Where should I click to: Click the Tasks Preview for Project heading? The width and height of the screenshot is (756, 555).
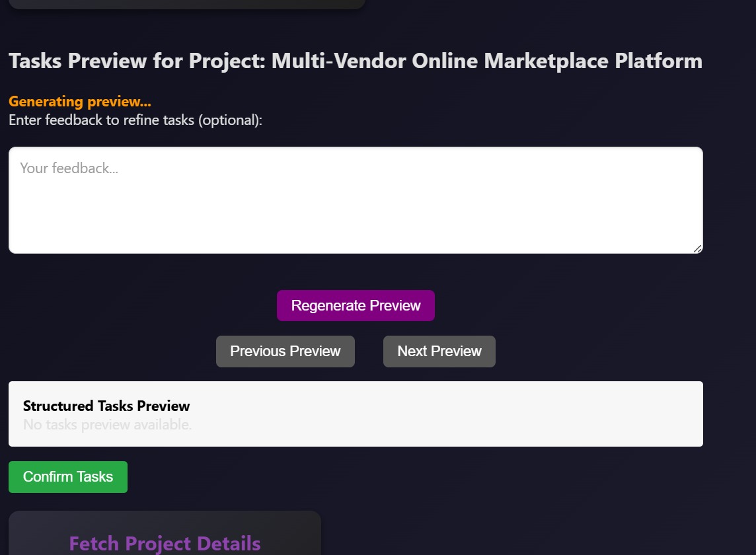click(x=356, y=61)
